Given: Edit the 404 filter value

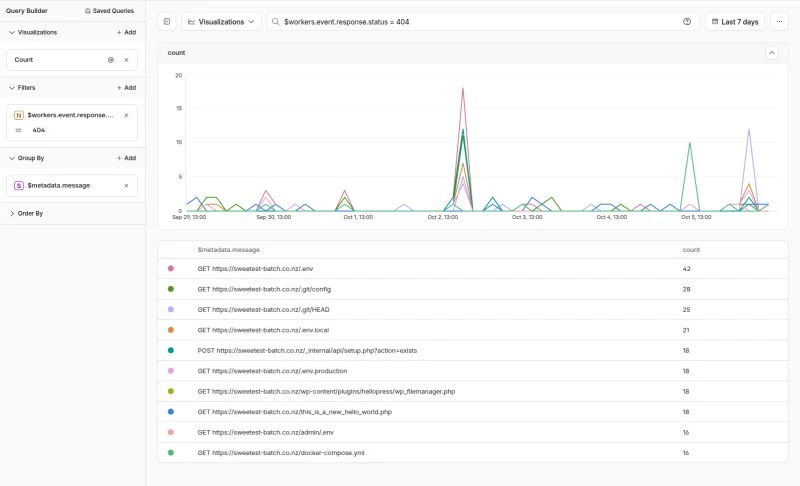Looking at the screenshot, I should [39, 130].
